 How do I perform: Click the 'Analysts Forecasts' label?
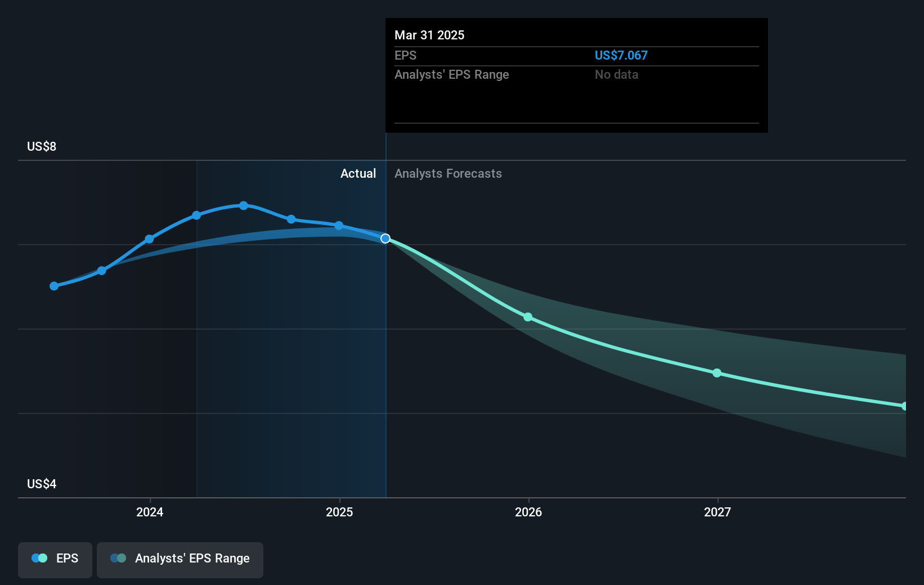[448, 173]
